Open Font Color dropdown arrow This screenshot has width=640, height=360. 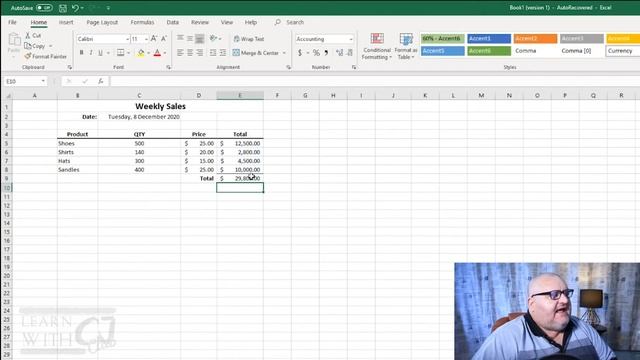point(165,53)
